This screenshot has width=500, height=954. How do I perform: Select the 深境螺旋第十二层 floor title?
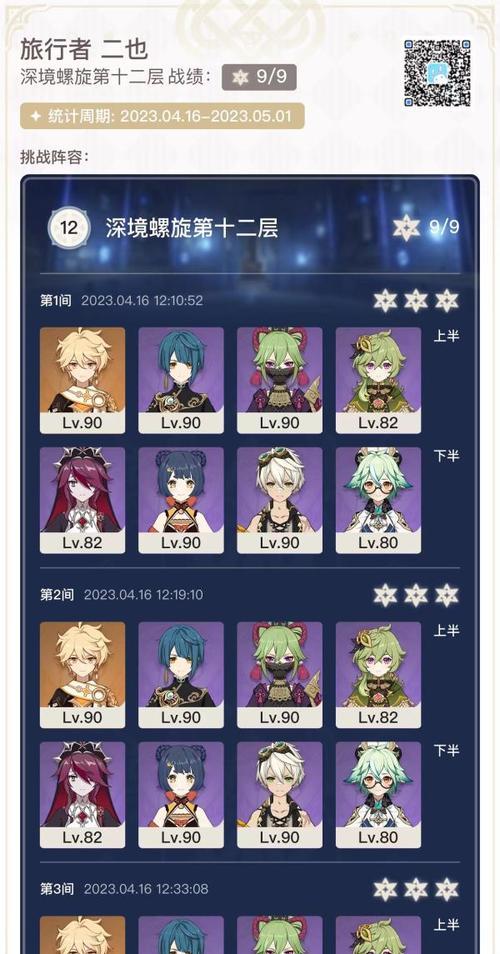point(192,228)
